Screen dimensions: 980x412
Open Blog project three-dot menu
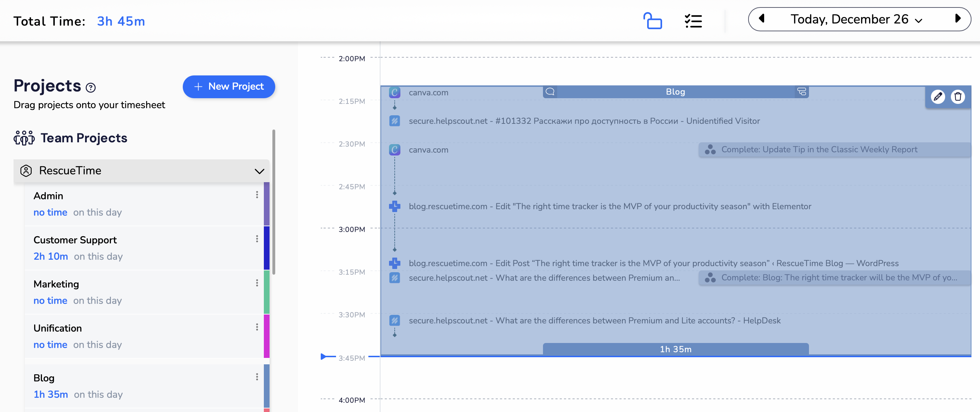point(257,376)
